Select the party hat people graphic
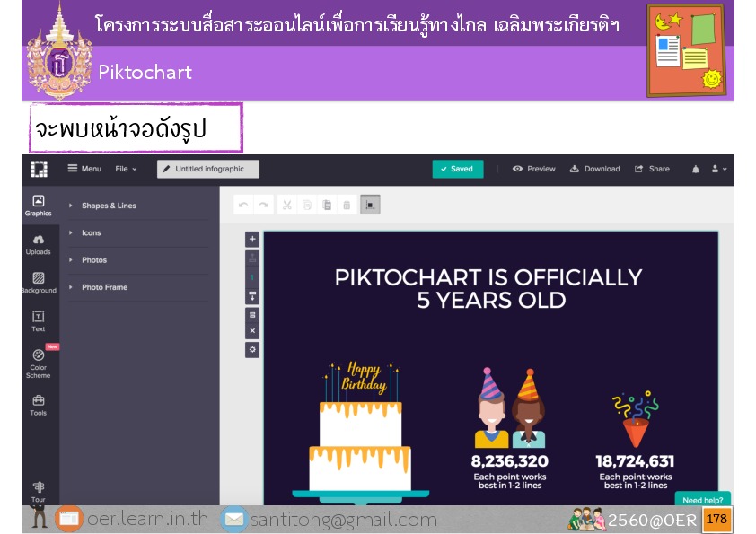756x534 pixels. tap(511, 407)
